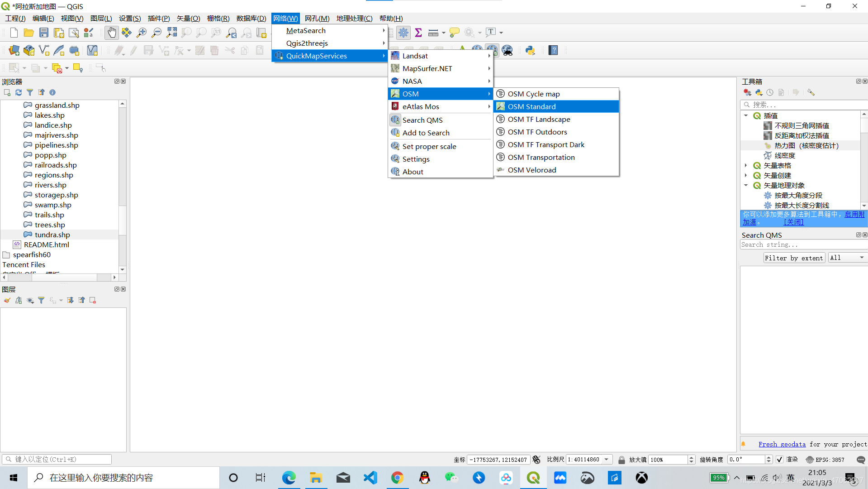The height and width of the screenshot is (489, 868).
Task: Expand the 矢量表格 toolbox group
Action: (746, 165)
